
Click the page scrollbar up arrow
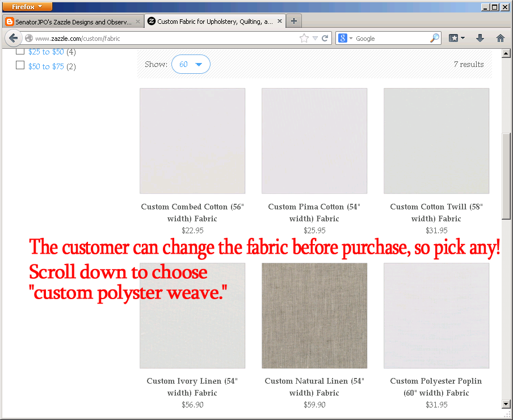pyautogui.click(x=506, y=53)
